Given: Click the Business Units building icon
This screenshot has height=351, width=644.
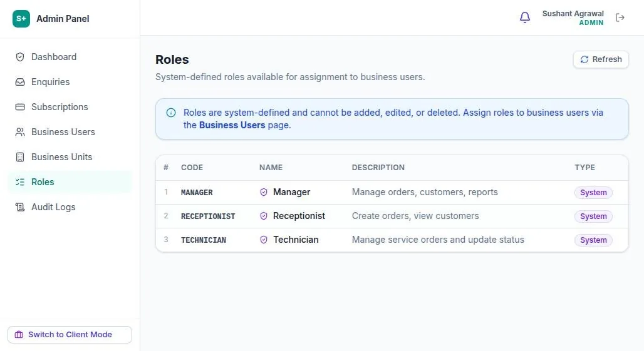Looking at the screenshot, I should (x=19, y=157).
